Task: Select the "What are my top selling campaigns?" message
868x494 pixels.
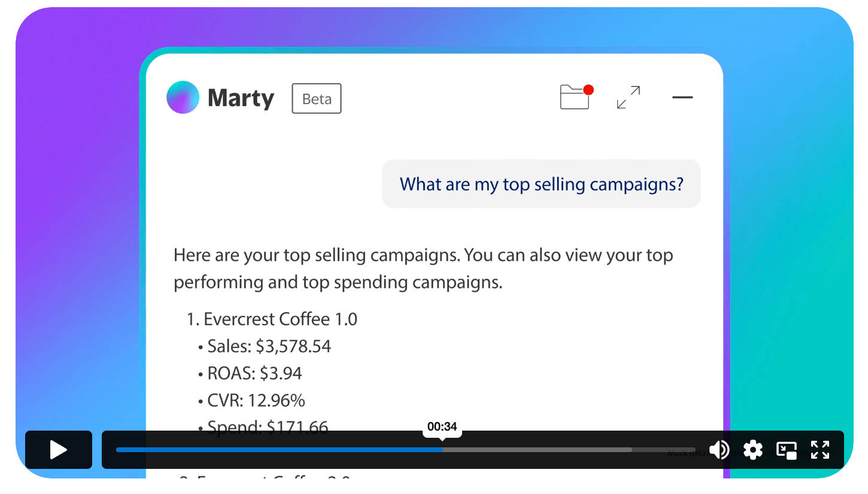Action: [x=541, y=184]
